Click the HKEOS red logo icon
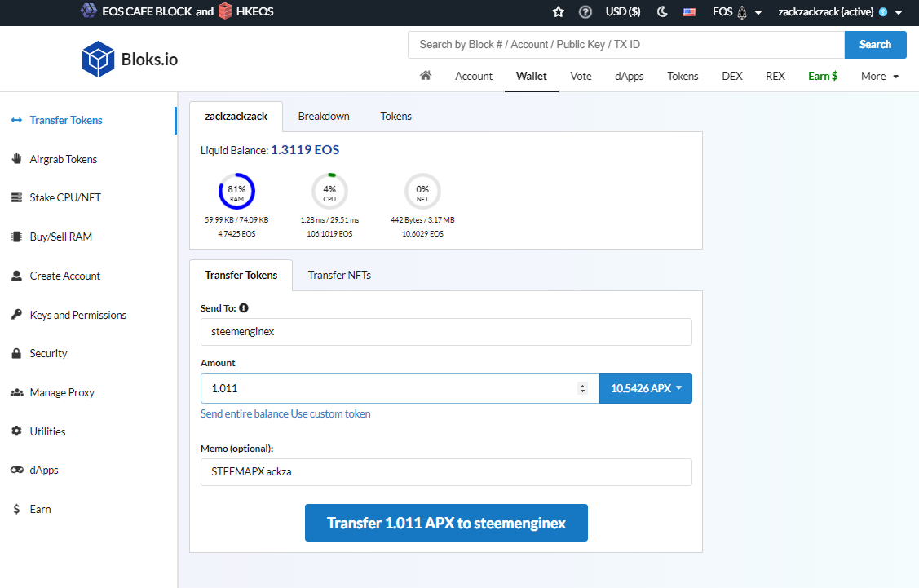 coord(225,11)
